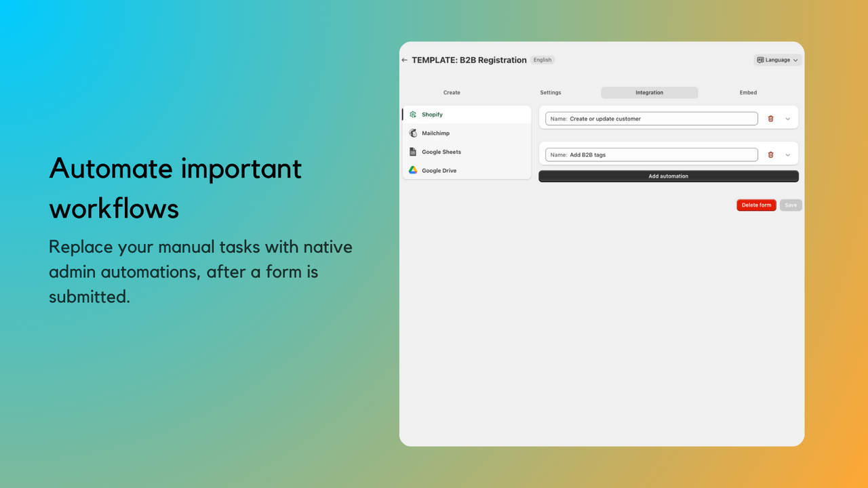
Task: Click the Shopify logo icon in sidebar
Action: [x=413, y=115]
